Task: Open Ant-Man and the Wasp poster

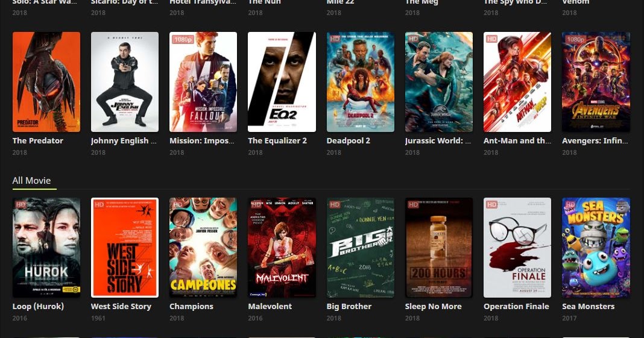Action: point(517,82)
